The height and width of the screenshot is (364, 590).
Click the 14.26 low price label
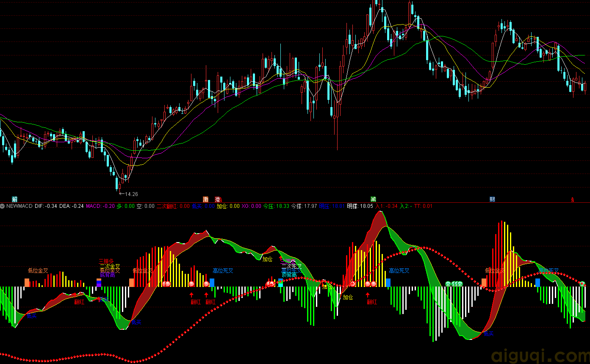131,194
